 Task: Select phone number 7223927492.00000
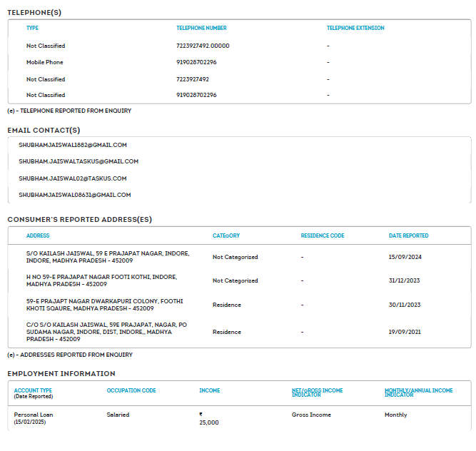pyautogui.click(x=203, y=46)
